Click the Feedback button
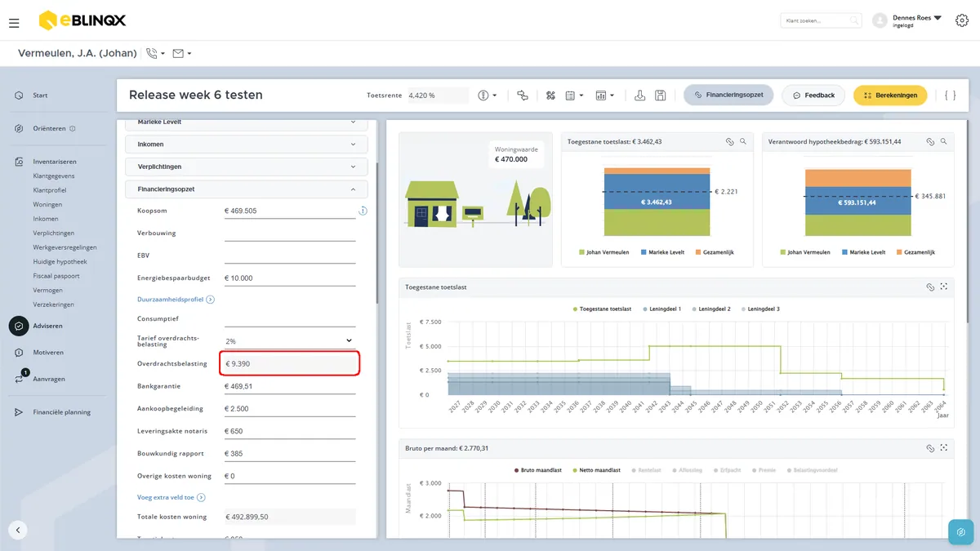The image size is (980, 551). (x=813, y=96)
